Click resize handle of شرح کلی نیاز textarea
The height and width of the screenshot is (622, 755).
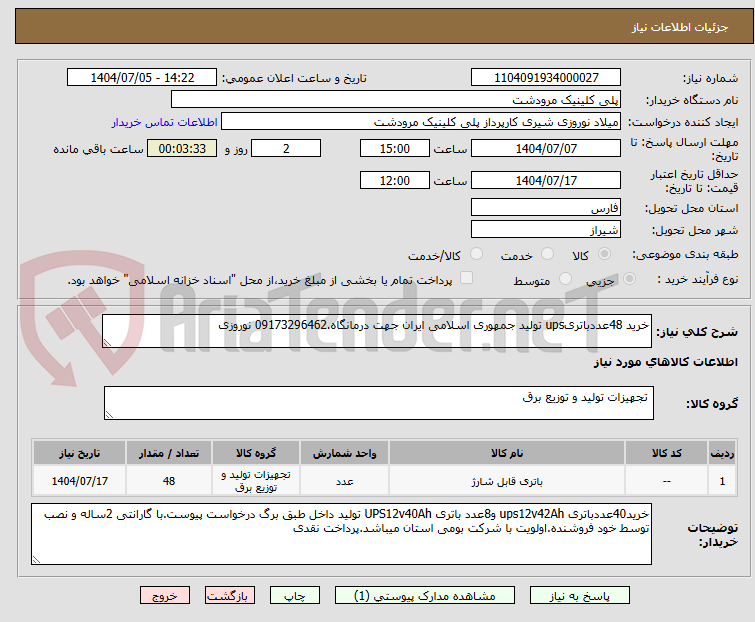point(107,343)
